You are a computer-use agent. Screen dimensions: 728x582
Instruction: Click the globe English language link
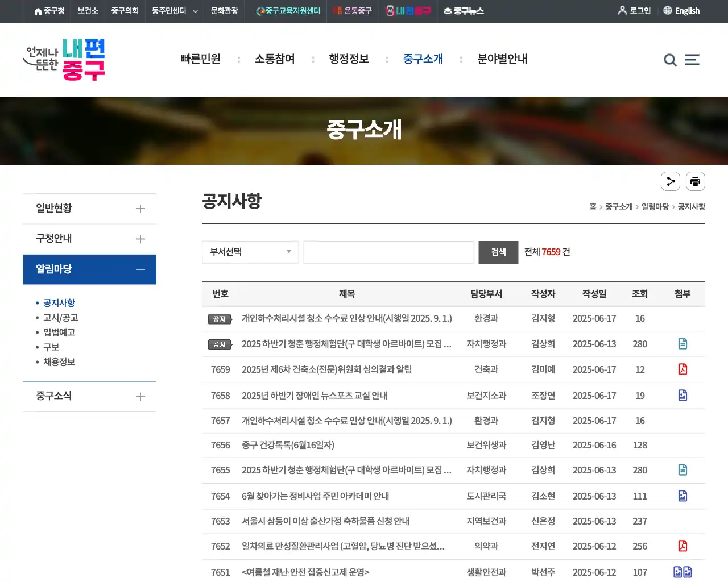(681, 11)
